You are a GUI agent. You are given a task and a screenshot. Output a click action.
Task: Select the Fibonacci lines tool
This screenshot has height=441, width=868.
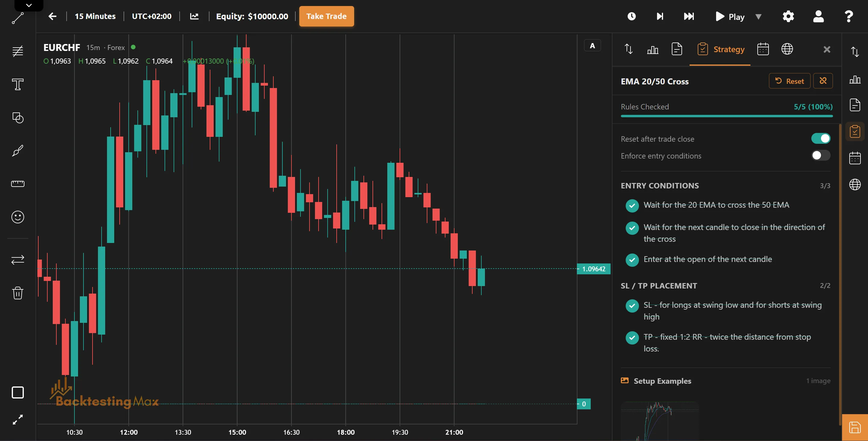[17, 51]
